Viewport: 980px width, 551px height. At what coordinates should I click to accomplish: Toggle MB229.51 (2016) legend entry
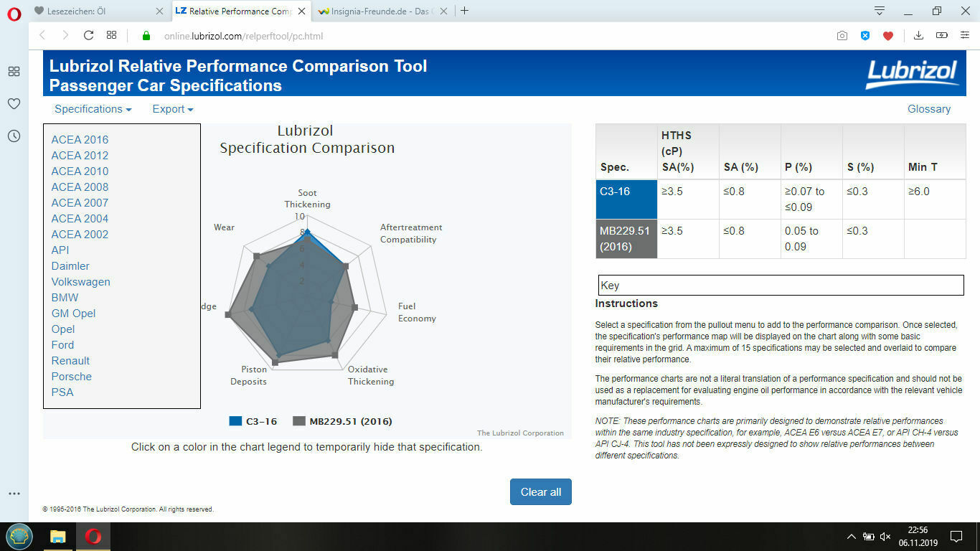343,421
